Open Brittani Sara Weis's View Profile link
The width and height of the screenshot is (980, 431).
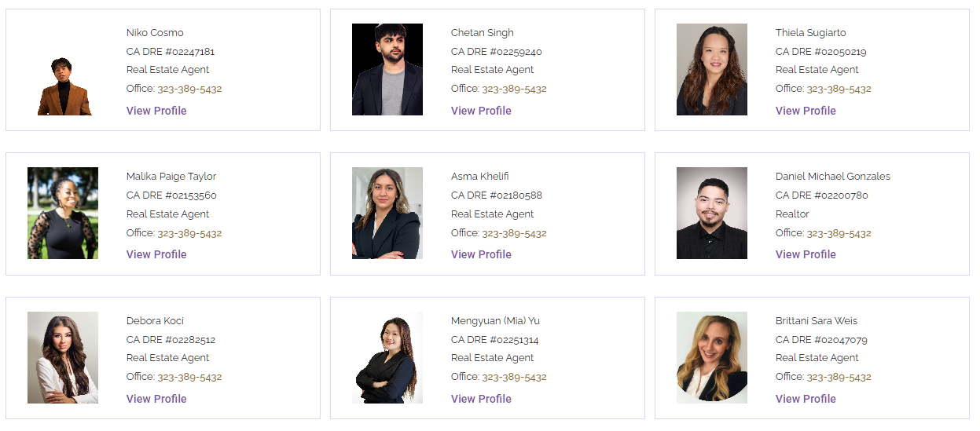click(x=806, y=399)
